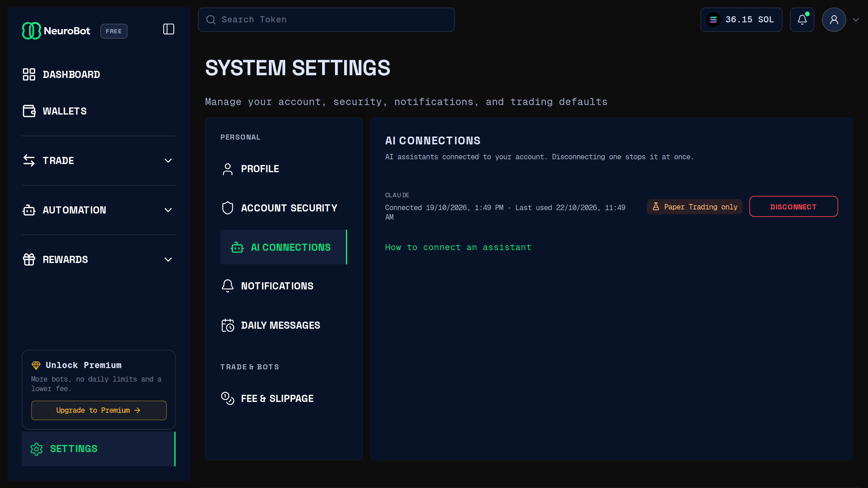The image size is (868, 488).
Task: Open the Fee & Slippage settings tab
Action: click(x=284, y=399)
